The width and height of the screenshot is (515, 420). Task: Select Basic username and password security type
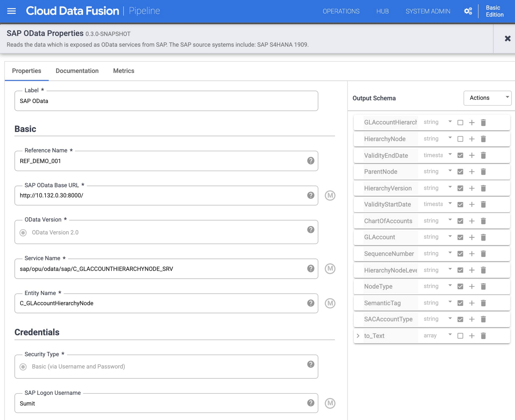23,367
